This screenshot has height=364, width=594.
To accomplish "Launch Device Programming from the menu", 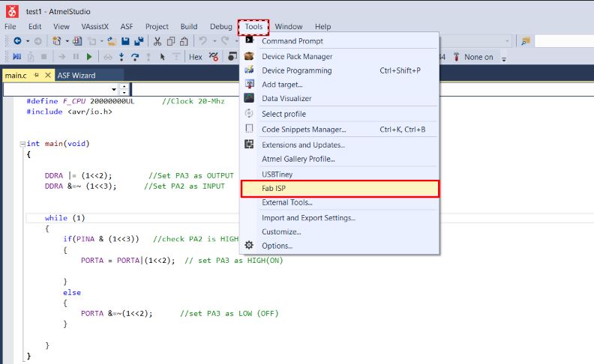I will point(340,70).
